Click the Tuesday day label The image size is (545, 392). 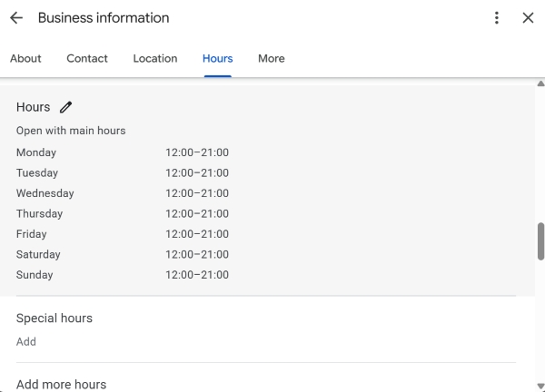coord(37,173)
